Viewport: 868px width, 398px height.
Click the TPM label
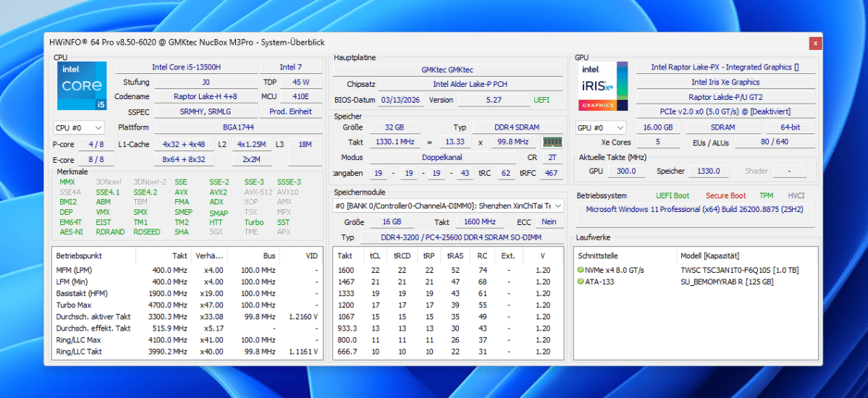[x=766, y=195]
